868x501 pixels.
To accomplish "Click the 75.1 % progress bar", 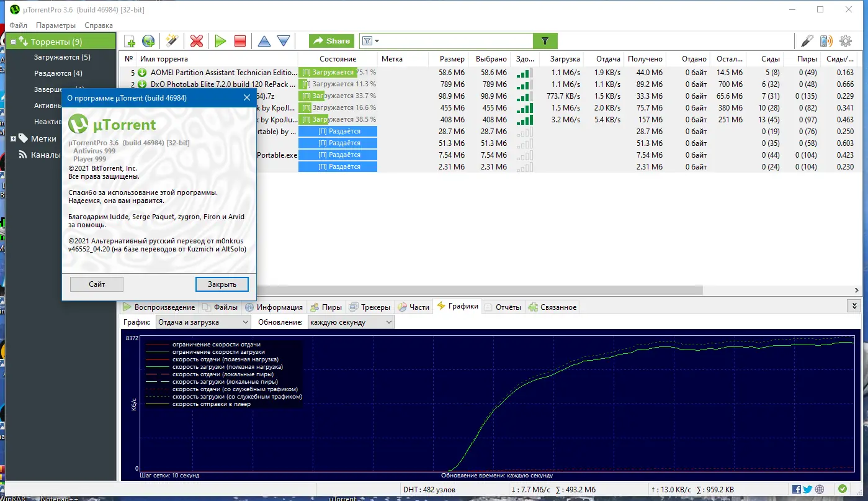I will (338, 73).
